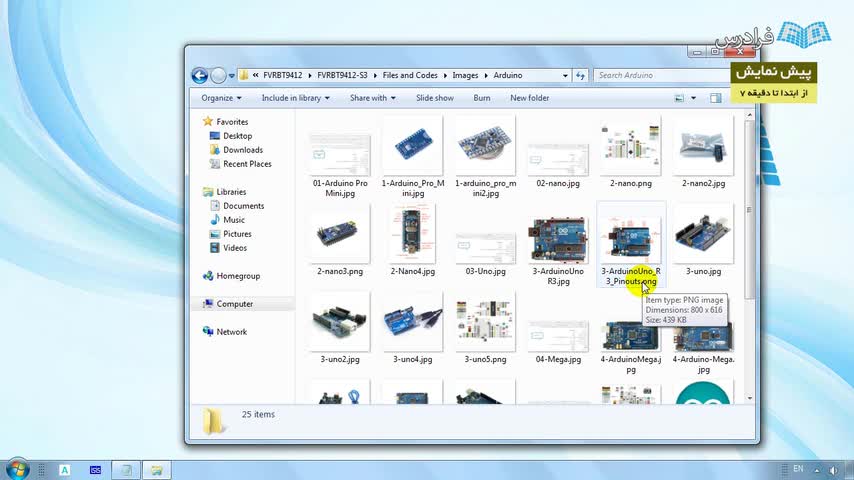Image resolution: width=854 pixels, height=480 pixels.
Task: Click the volume speaker icon in tray
Action: (x=834, y=470)
